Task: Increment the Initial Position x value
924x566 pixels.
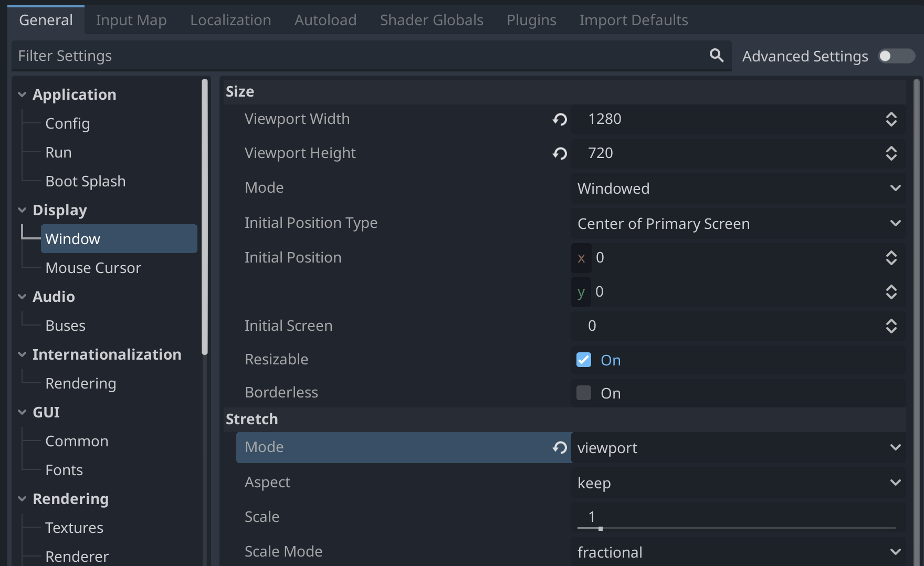Action: (891, 255)
